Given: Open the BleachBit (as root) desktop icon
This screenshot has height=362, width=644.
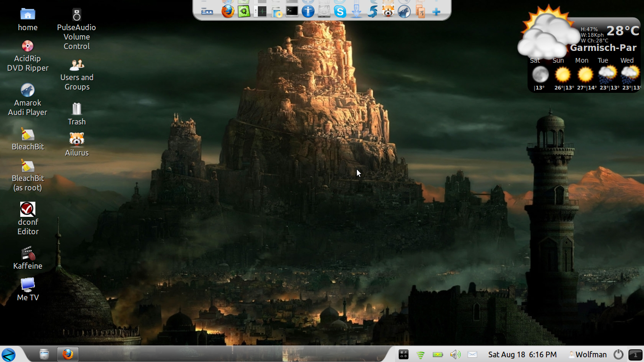Looking at the screenshot, I should pyautogui.click(x=28, y=166).
